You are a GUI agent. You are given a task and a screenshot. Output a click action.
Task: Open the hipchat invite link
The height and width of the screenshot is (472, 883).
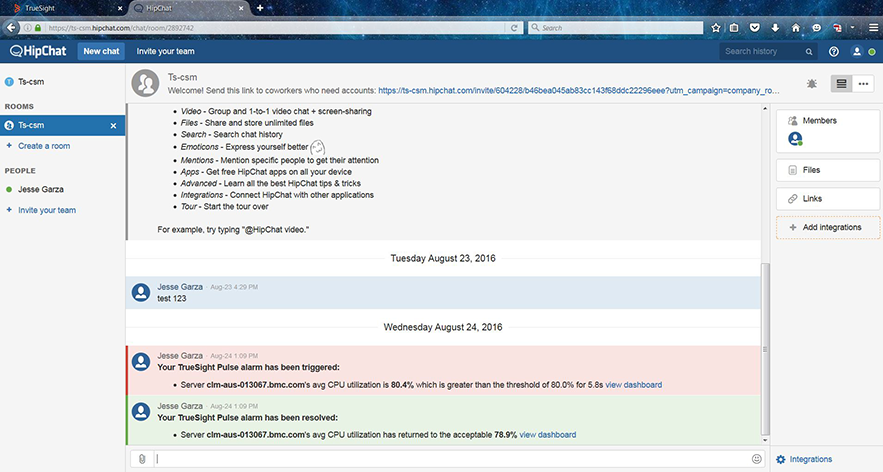click(x=579, y=90)
